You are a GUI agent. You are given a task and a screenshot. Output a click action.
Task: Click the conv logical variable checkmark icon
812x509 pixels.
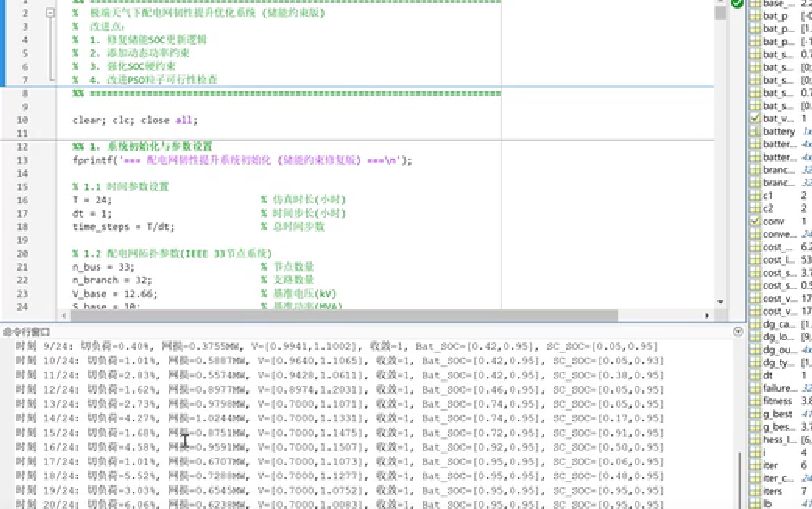(755, 221)
